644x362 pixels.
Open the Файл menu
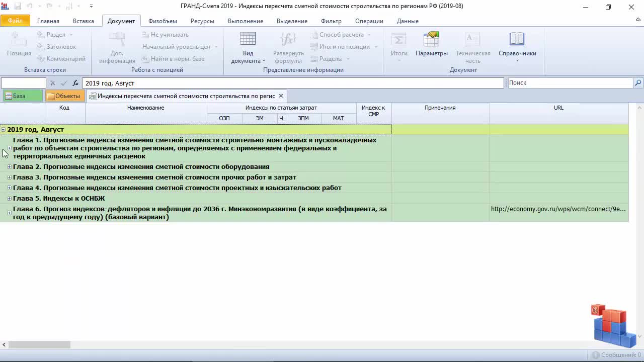[x=15, y=21]
